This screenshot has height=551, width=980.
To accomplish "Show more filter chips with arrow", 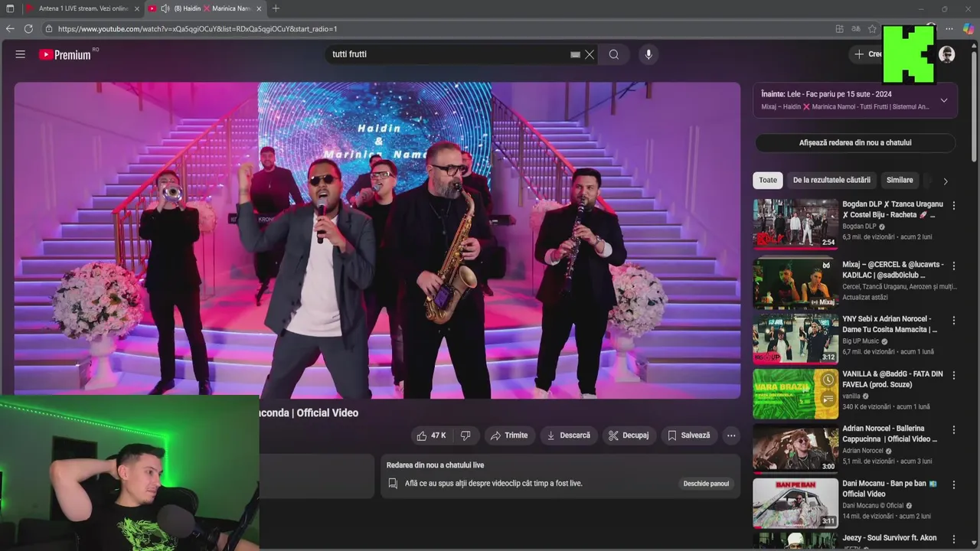I will tap(945, 181).
